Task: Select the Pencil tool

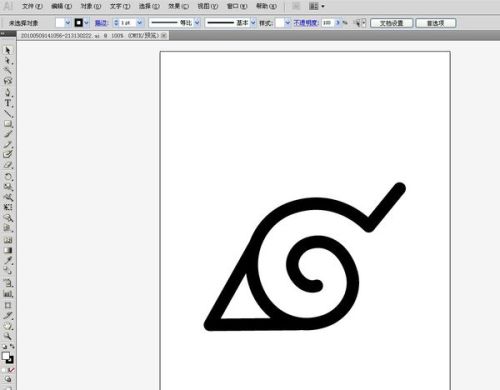Action: click(x=8, y=144)
